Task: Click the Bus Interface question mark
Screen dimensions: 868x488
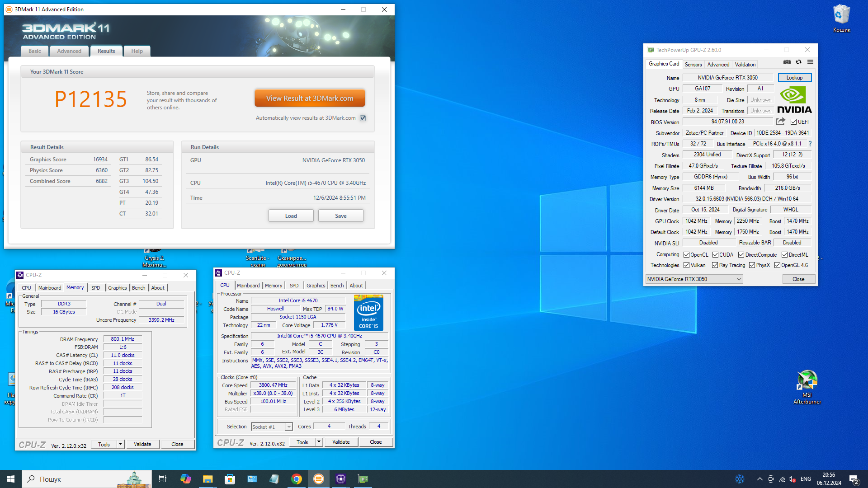Action: coord(810,144)
